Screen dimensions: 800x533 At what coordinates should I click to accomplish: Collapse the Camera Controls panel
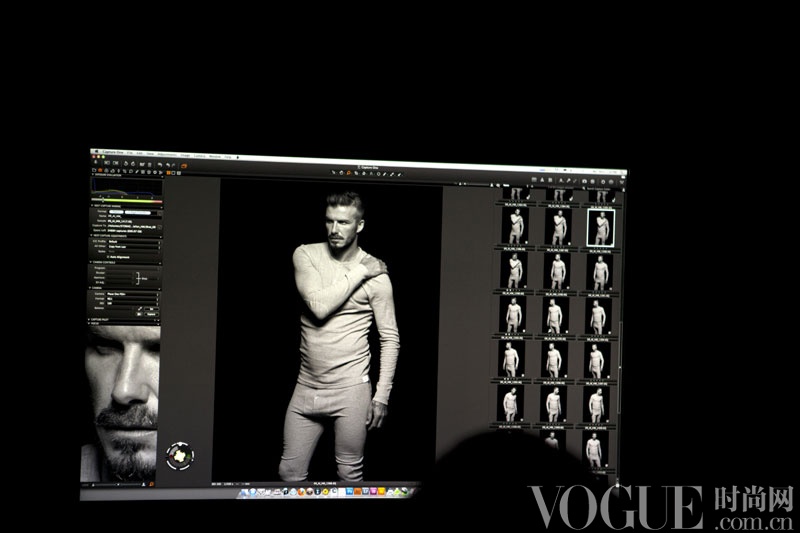90,262
